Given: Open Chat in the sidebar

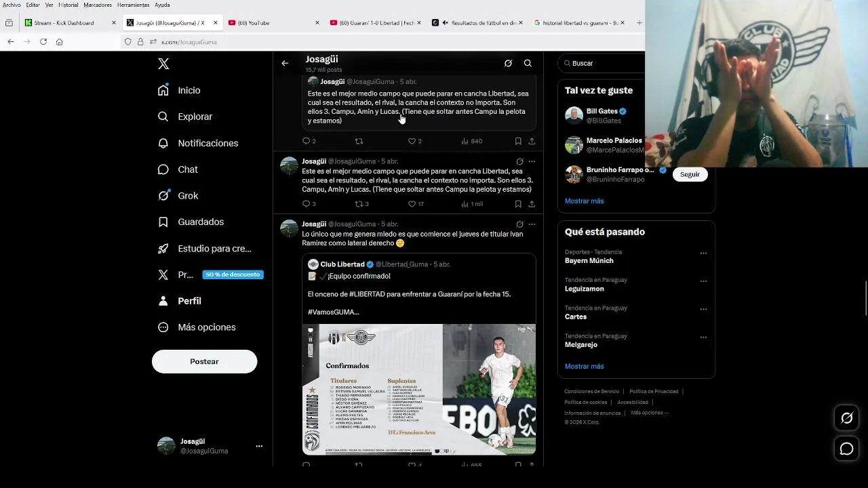Looking at the screenshot, I should click(178, 169).
